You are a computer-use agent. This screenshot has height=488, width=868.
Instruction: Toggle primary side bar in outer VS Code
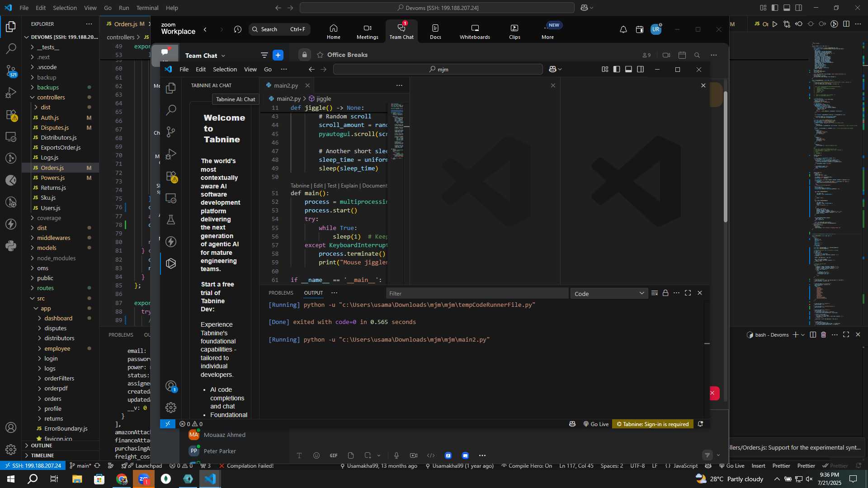[775, 8]
